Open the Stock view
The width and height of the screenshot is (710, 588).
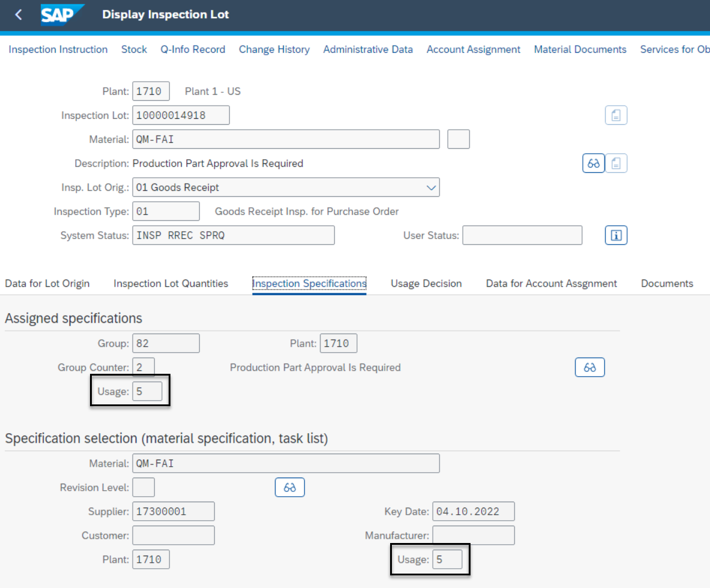click(134, 49)
